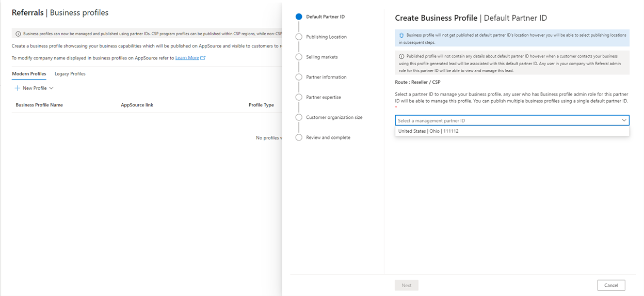The width and height of the screenshot is (644, 296).
Task: Click the plus icon beside New Profile
Action: [18, 88]
